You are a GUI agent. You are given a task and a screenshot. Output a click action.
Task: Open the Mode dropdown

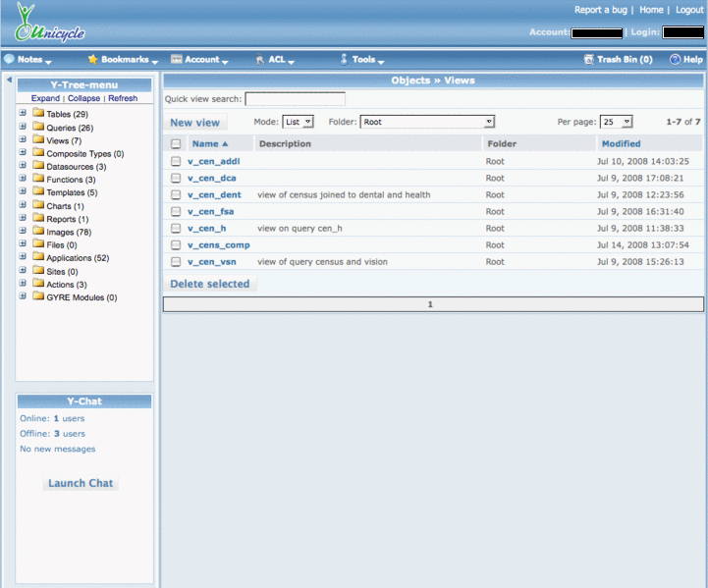coord(298,122)
